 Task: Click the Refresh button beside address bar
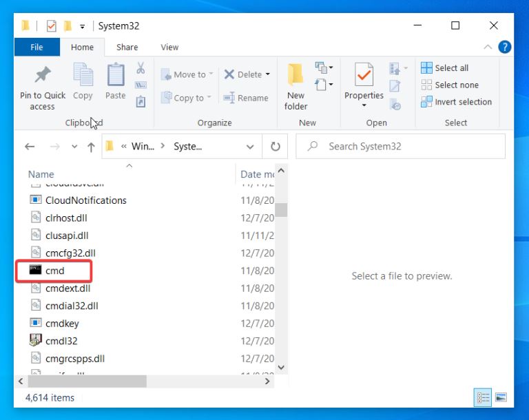click(276, 147)
